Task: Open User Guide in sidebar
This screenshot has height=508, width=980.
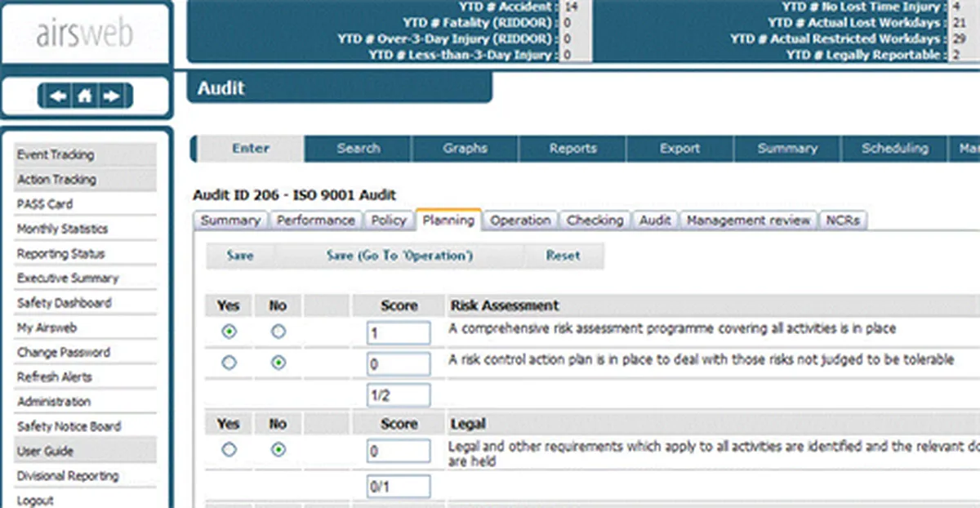Action: coord(85,451)
